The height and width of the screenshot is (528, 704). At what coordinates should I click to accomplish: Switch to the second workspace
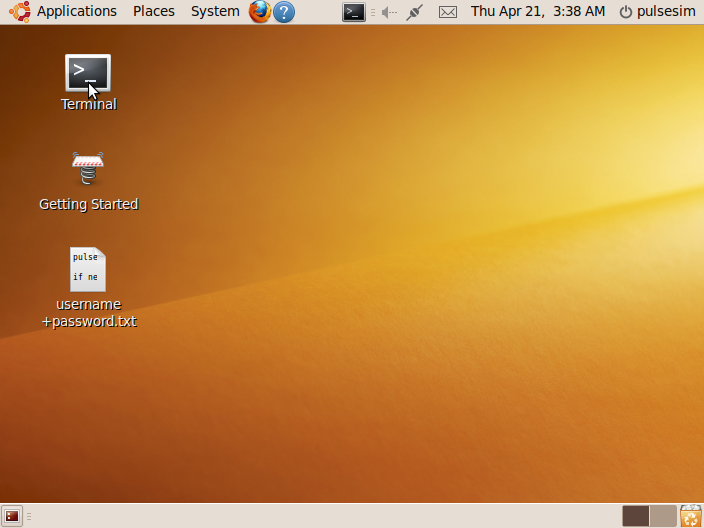(663, 516)
